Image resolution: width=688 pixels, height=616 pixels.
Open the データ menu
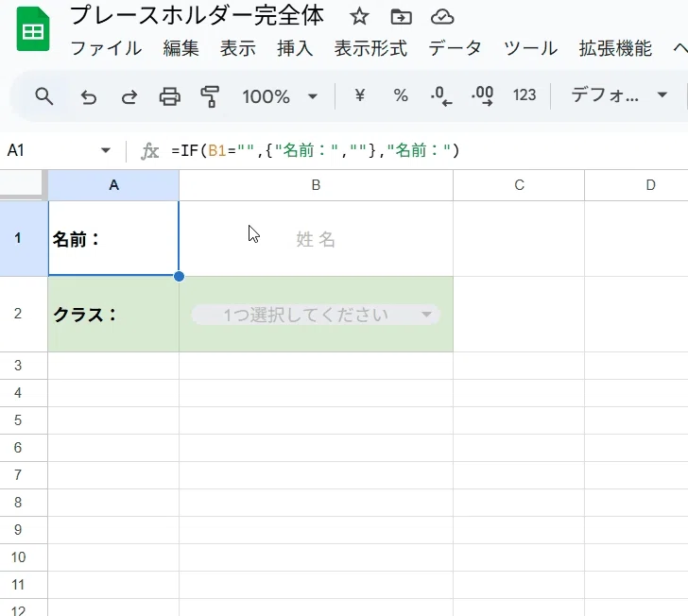pyautogui.click(x=455, y=48)
